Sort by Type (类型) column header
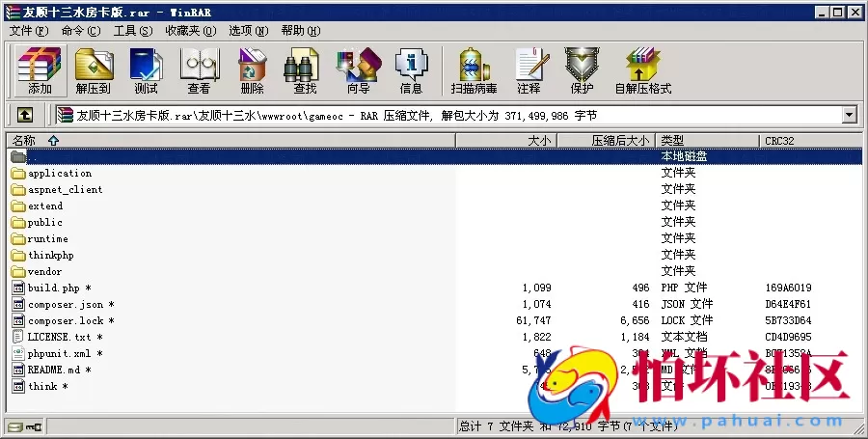The height and width of the screenshot is (439, 868). [x=708, y=141]
